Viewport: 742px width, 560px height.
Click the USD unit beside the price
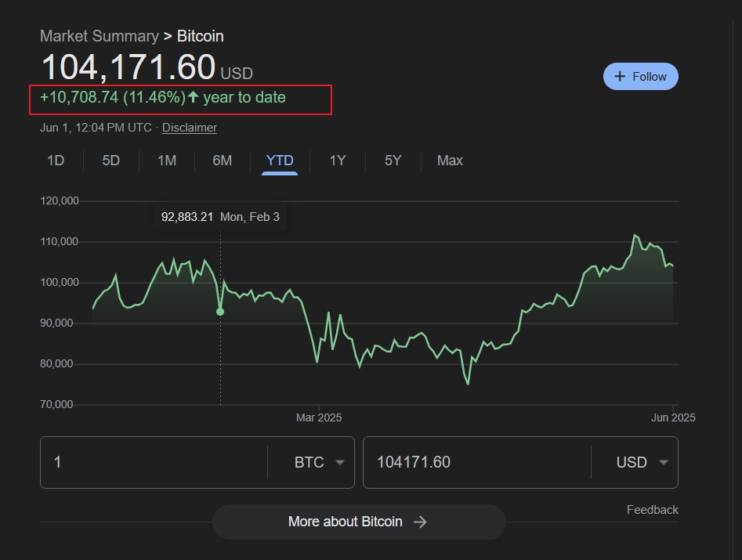pyautogui.click(x=237, y=74)
